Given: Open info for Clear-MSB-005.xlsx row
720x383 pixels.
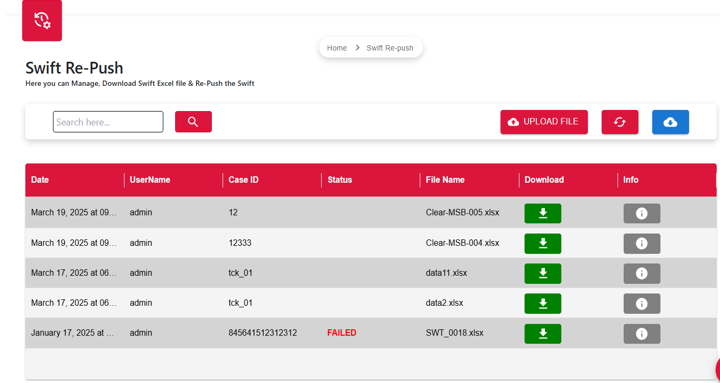Looking at the screenshot, I should point(642,214).
